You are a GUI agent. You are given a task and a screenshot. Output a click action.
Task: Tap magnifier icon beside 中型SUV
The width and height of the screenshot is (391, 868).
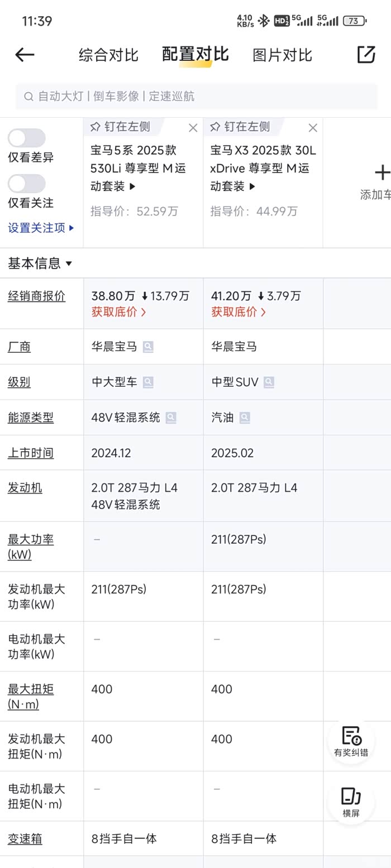click(269, 382)
